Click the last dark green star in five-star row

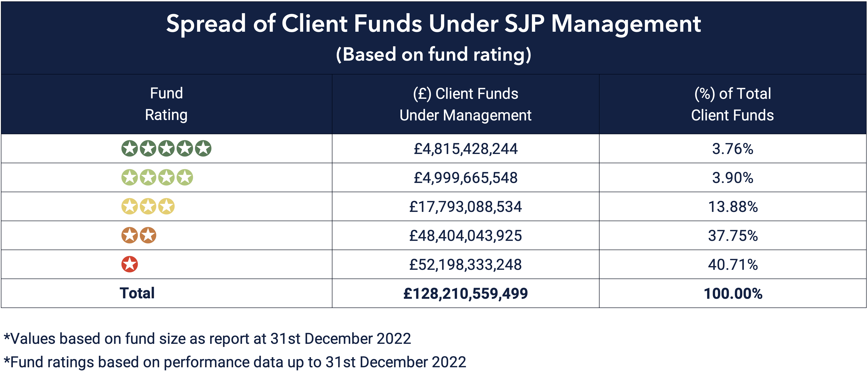pos(203,148)
